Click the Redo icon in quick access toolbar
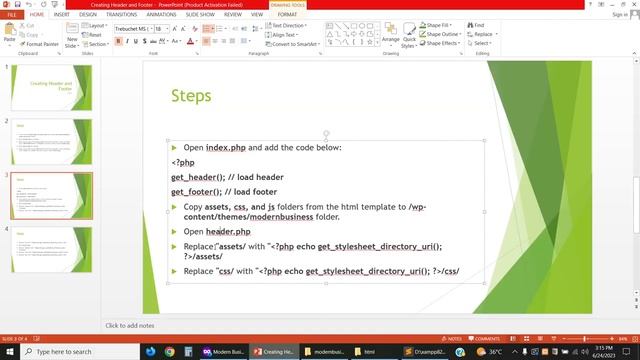The width and height of the screenshot is (640, 360). pos(44,4)
